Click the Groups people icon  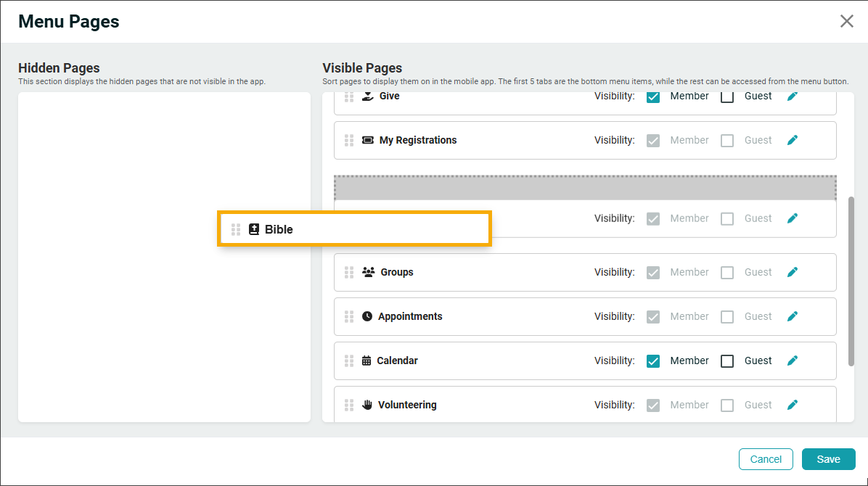368,272
